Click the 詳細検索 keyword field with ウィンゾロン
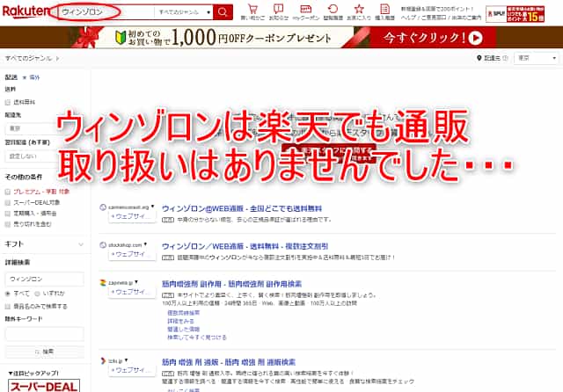 (x=45, y=279)
